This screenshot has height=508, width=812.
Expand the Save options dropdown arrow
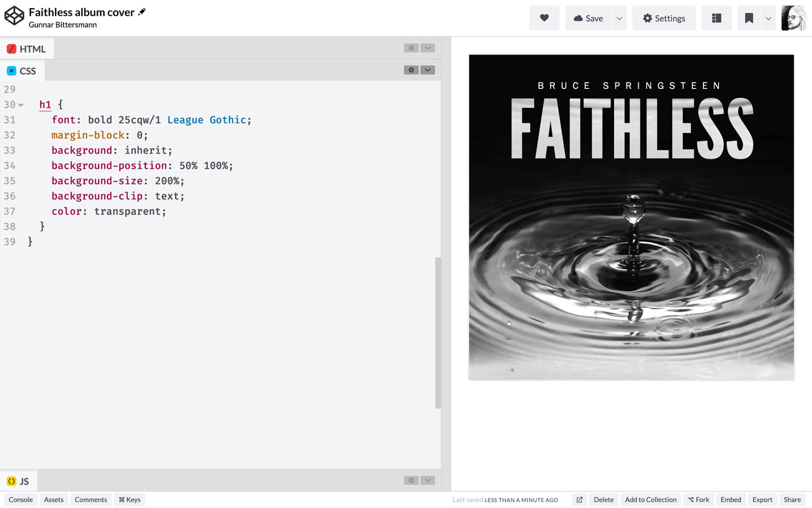pos(619,18)
